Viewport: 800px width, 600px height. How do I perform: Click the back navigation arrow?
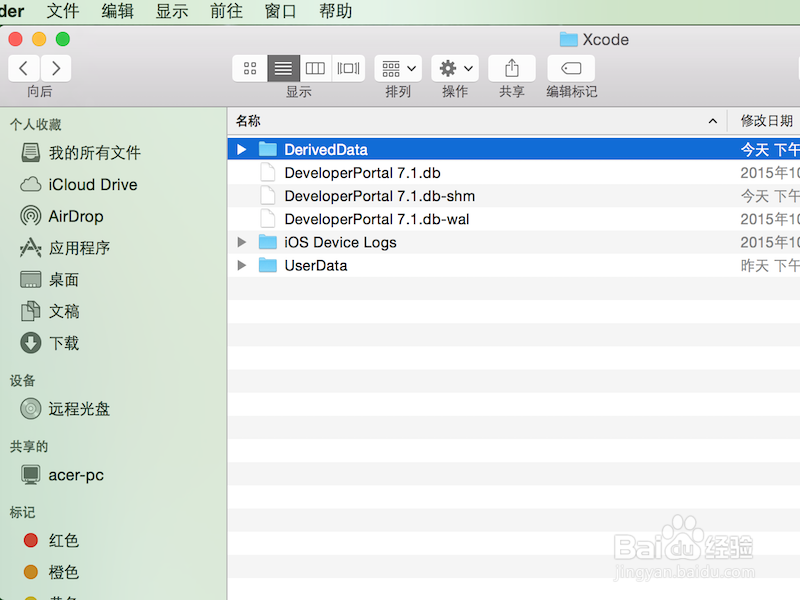(x=22, y=68)
